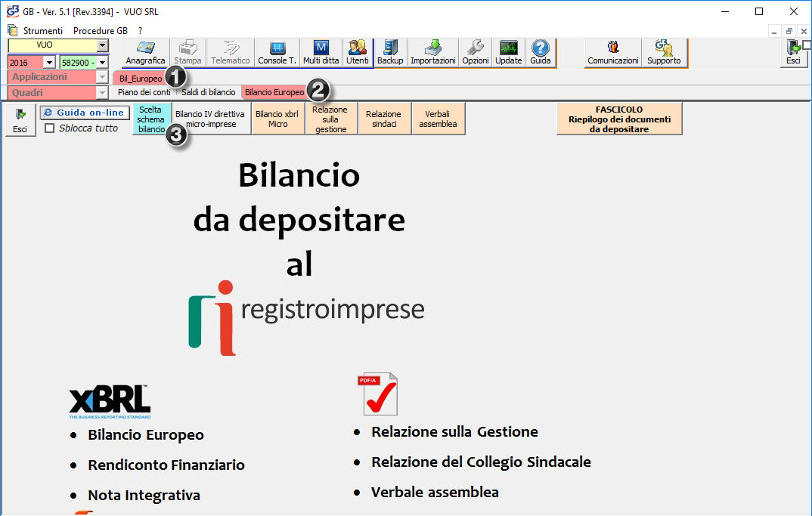The width and height of the screenshot is (812, 516).
Task: Open the question mark help menu
Action: (140, 30)
